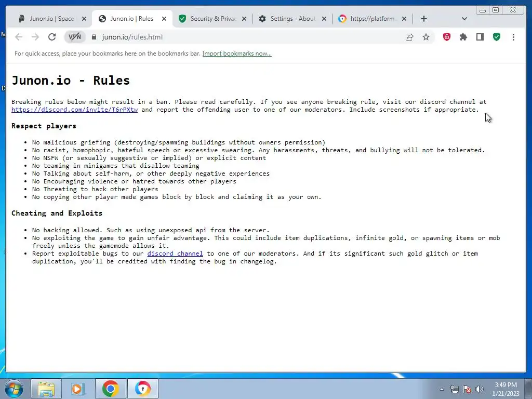Open the network tray icon
Viewport: 532px width, 399px height.
pyautogui.click(x=454, y=389)
